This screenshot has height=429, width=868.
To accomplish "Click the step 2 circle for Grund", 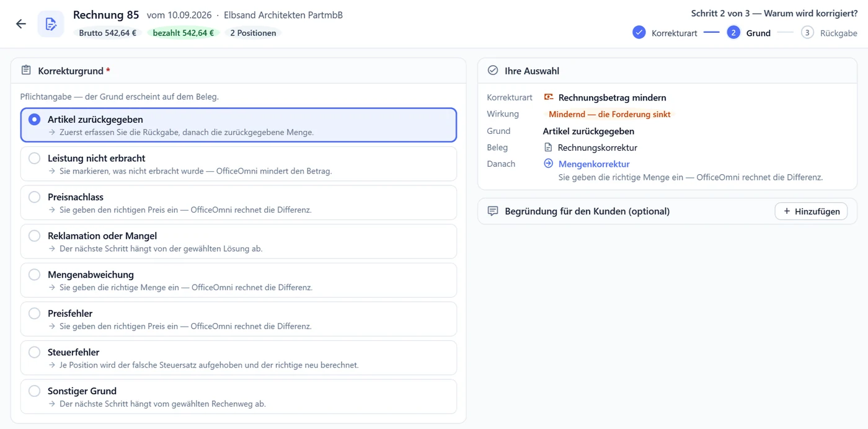I will tap(733, 32).
